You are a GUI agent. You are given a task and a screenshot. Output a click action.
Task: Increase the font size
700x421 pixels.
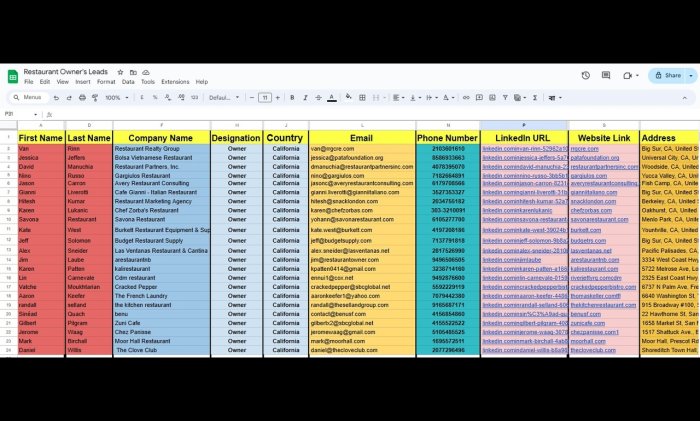click(278, 97)
